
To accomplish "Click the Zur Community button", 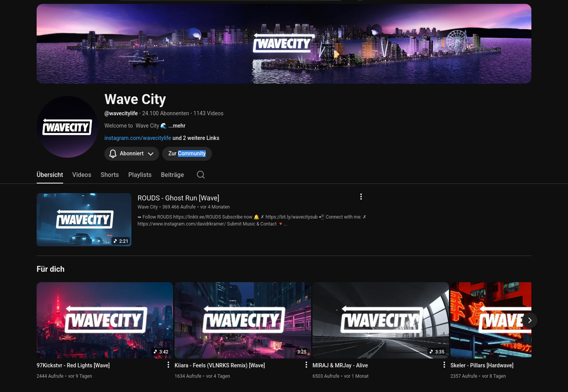I will click(x=187, y=153).
